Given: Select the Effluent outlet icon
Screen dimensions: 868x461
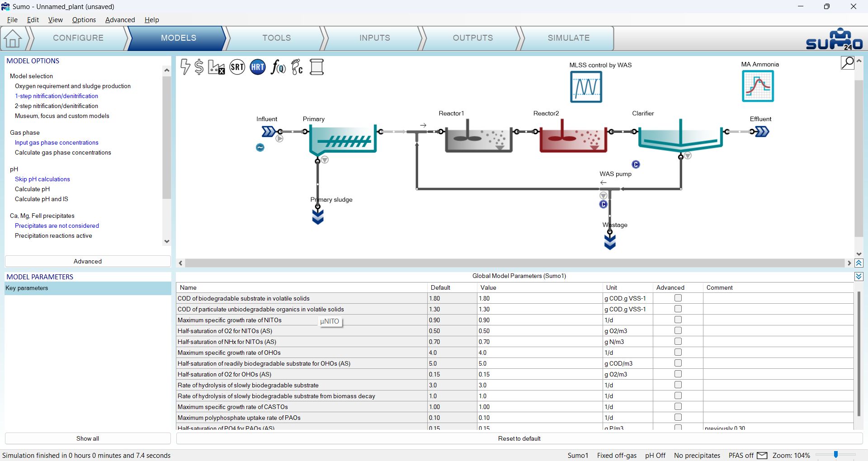Looking at the screenshot, I should pyautogui.click(x=762, y=132).
